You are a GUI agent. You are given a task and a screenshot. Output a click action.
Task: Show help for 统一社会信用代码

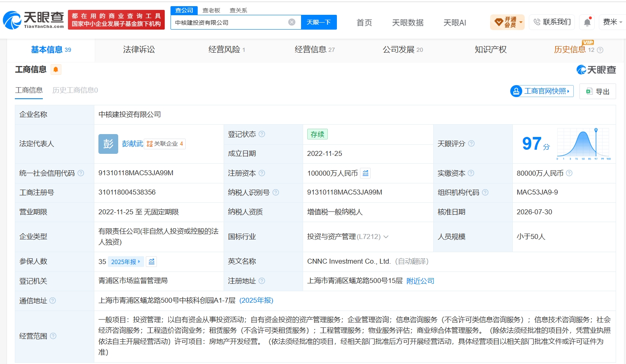pyautogui.click(x=81, y=173)
